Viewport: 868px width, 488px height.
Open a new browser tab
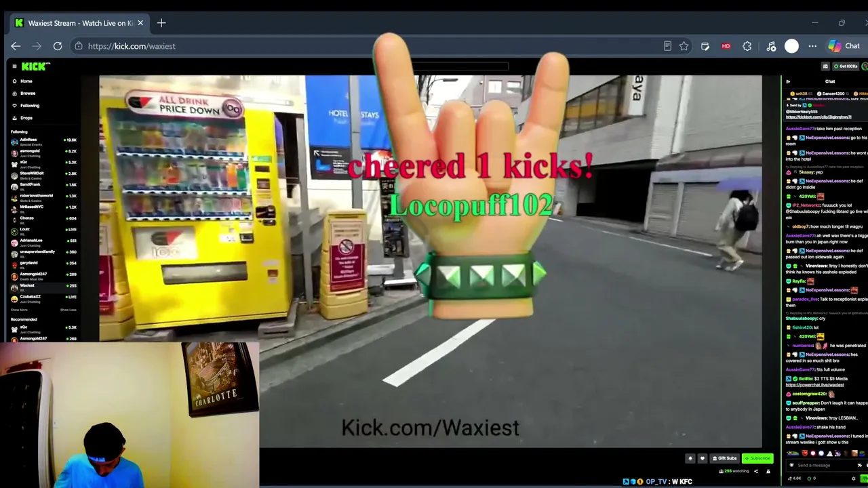tap(161, 23)
